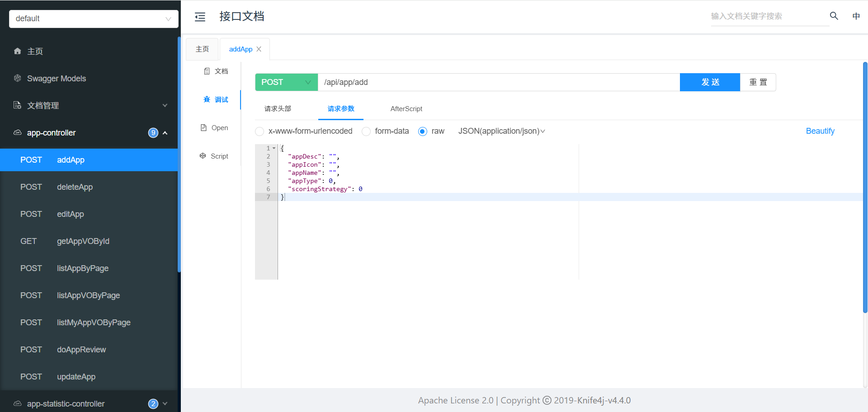The height and width of the screenshot is (412, 868).
Task: Select x-www-form-urlencoded radio option
Action: 259,131
